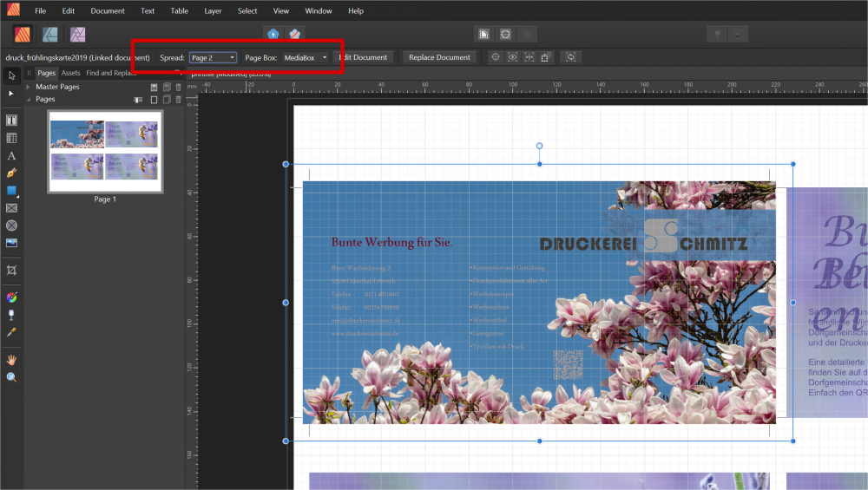
Task: Click the page preflight icon in toolbar
Action: [483, 35]
